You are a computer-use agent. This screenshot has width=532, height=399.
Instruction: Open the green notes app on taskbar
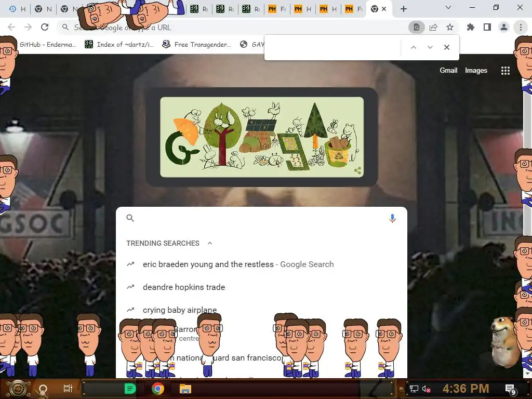pyautogui.click(x=130, y=389)
